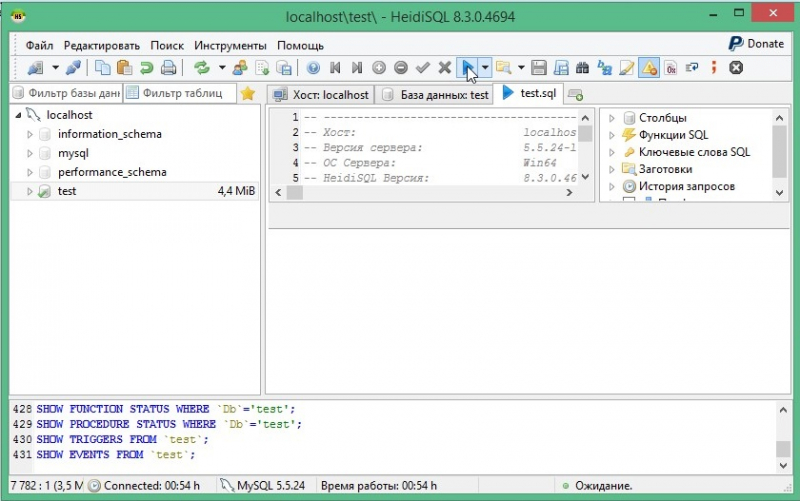The height and width of the screenshot is (501, 800).
Task: Click the Execute SQL run button
Action: (467, 68)
